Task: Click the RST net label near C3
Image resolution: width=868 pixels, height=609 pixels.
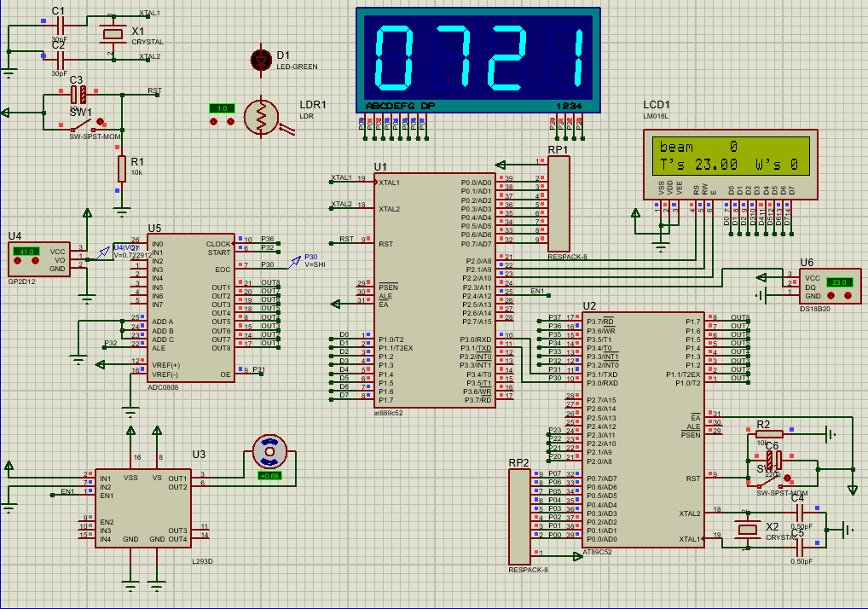Action: (x=154, y=90)
